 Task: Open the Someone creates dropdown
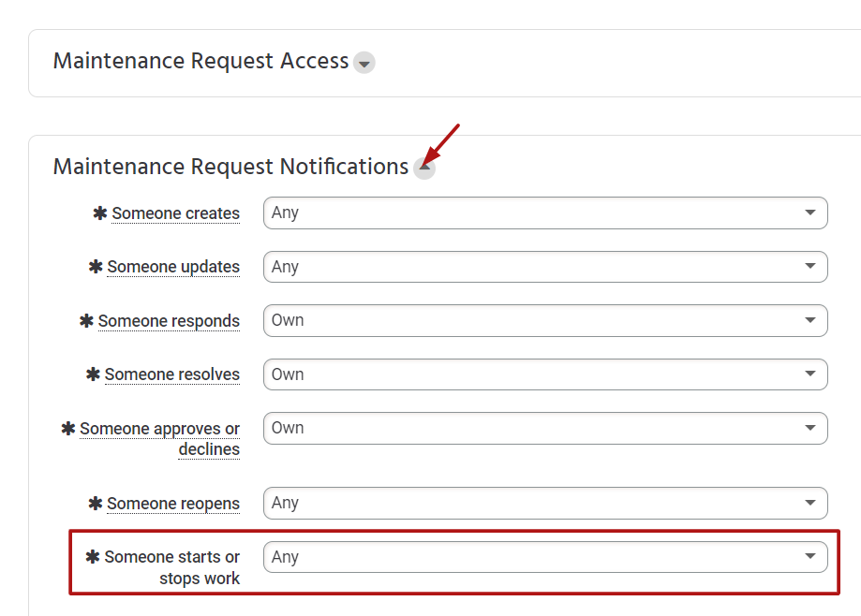click(x=545, y=213)
